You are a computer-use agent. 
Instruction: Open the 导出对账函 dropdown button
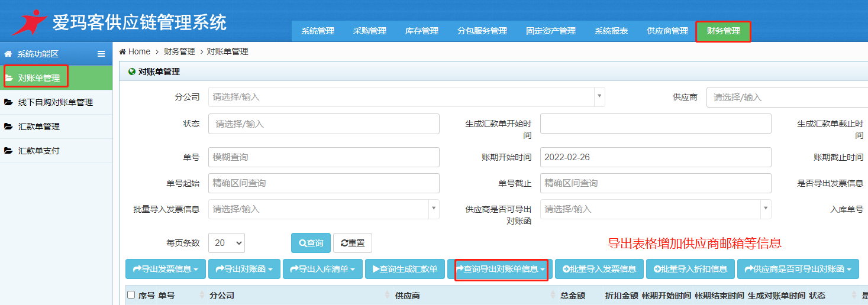coord(244,269)
